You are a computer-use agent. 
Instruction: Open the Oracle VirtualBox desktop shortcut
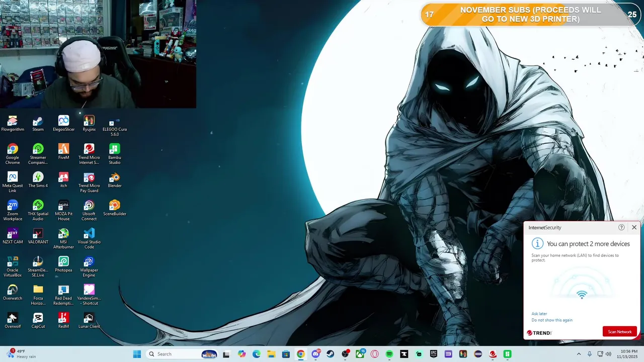pos(13,267)
